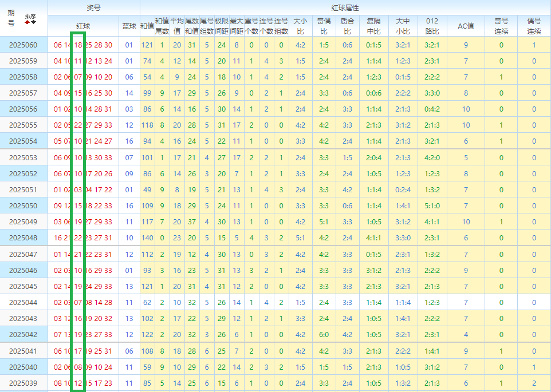Click the 和值 value 140 in row 2025048
This screenshot has width=551, height=392.
pos(147,238)
